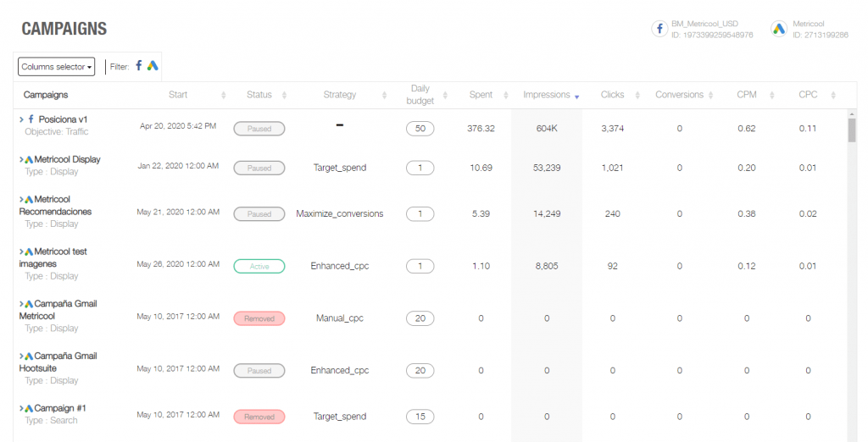Click start date May 26, 2020 12:00 AM

(x=178, y=264)
